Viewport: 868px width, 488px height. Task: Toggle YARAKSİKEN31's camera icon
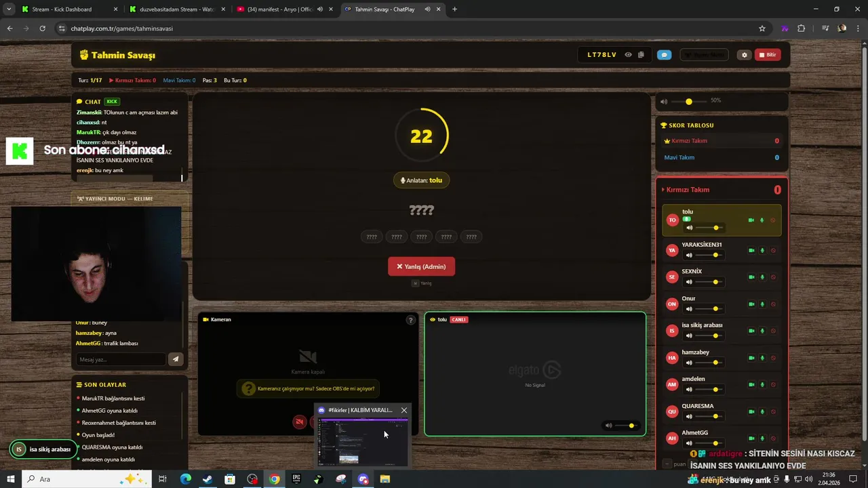point(751,250)
